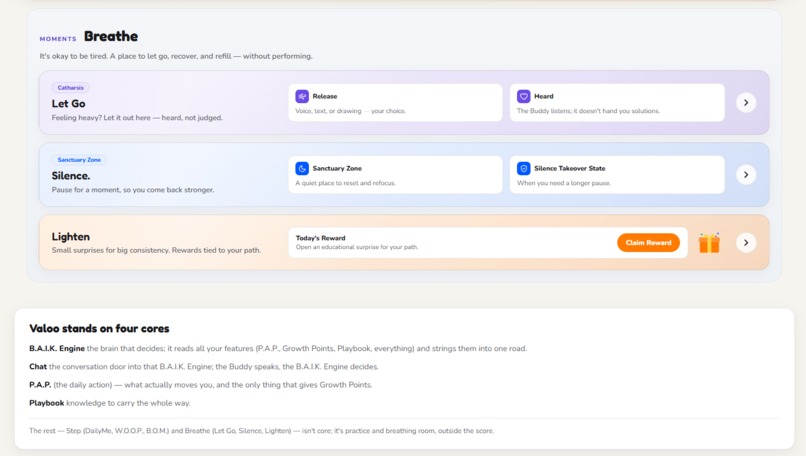Click the Silence. heading

[70, 176]
